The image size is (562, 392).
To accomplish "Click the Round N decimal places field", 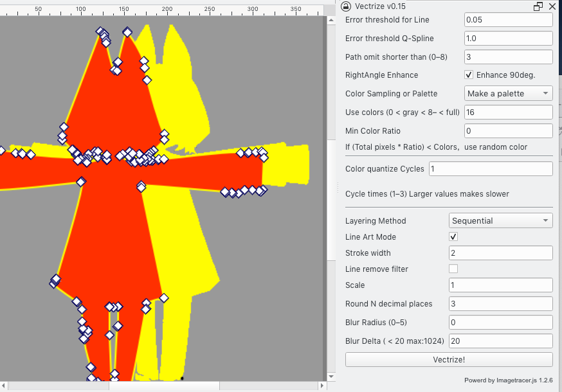I will [x=500, y=304].
